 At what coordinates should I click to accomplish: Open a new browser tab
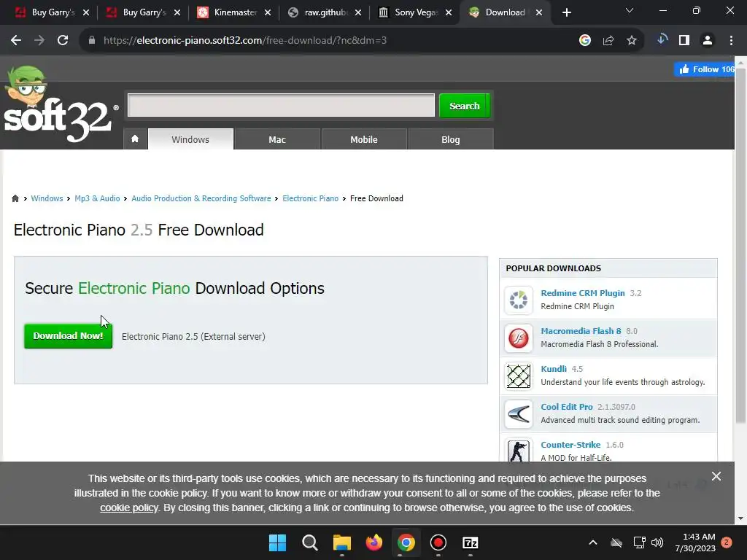[566, 13]
